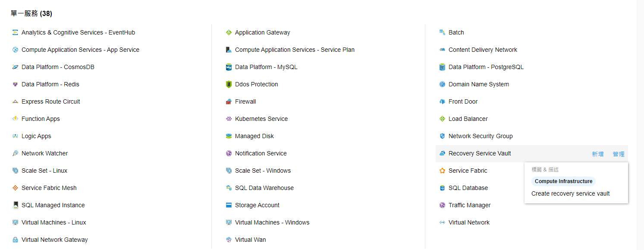Choose Data Platform - MySQL service
Viewport: 644px width, 250px height.
click(266, 67)
